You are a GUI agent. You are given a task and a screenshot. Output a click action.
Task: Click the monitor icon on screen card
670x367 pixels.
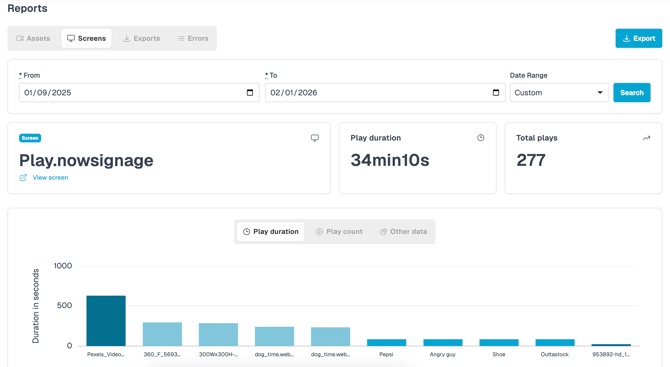coord(315,138)
